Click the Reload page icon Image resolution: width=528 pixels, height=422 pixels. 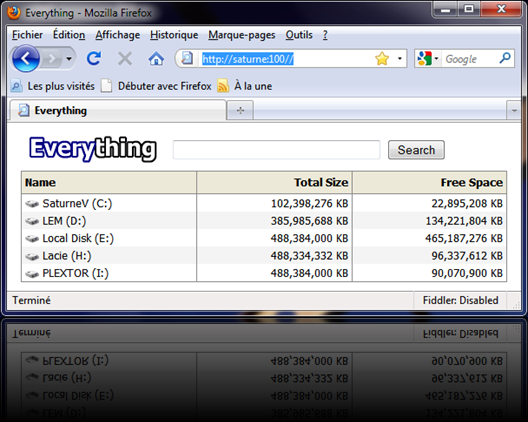(94, 59)
